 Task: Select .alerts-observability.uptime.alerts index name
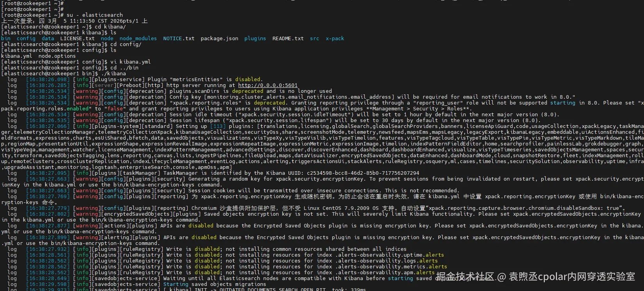tap(389, 255)
